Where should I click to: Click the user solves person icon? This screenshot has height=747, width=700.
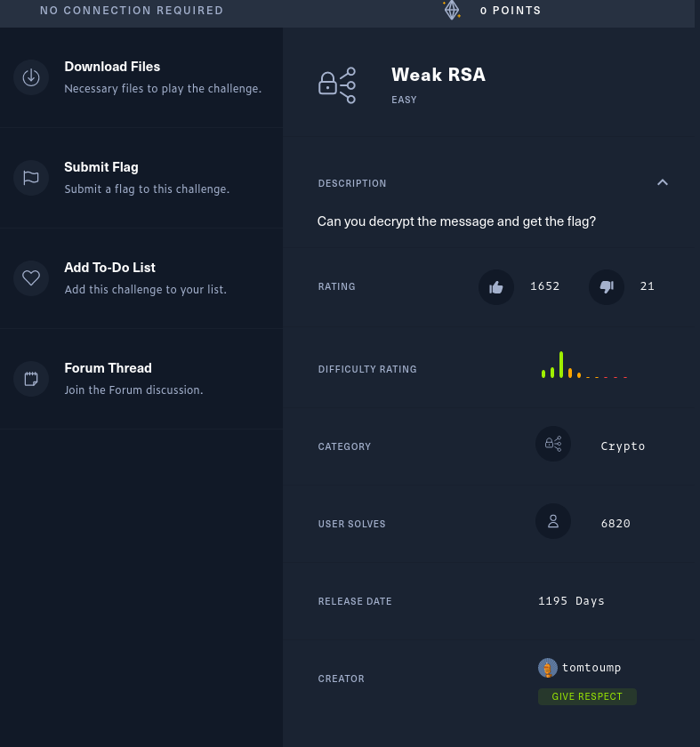pos(552,521)
